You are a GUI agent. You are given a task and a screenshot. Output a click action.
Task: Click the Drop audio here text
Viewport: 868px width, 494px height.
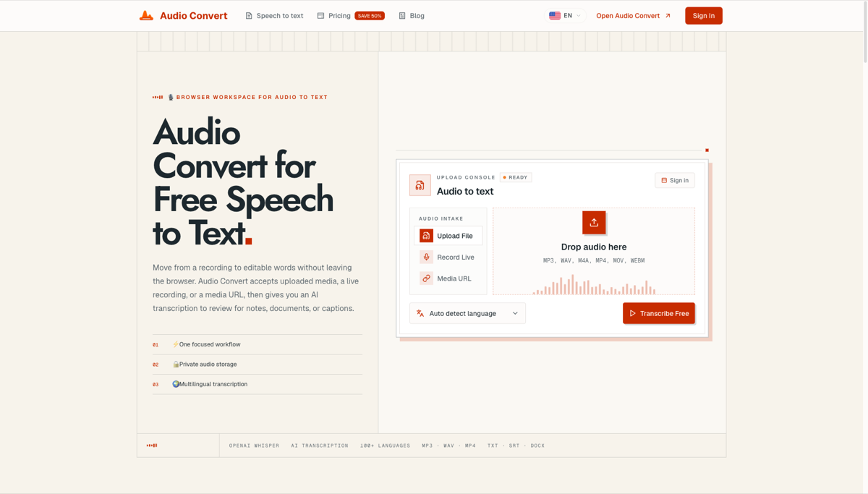pyautogui.click(x=594, y=247)
